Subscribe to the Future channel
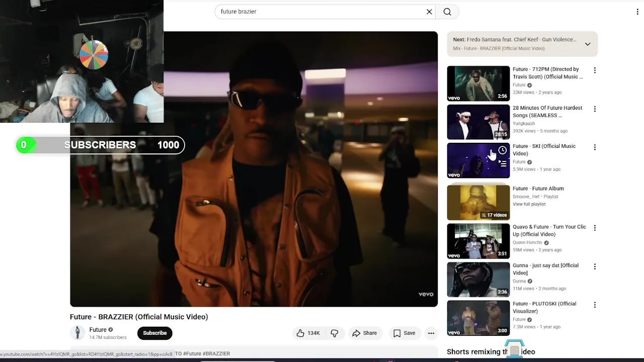 pos(155,333)
